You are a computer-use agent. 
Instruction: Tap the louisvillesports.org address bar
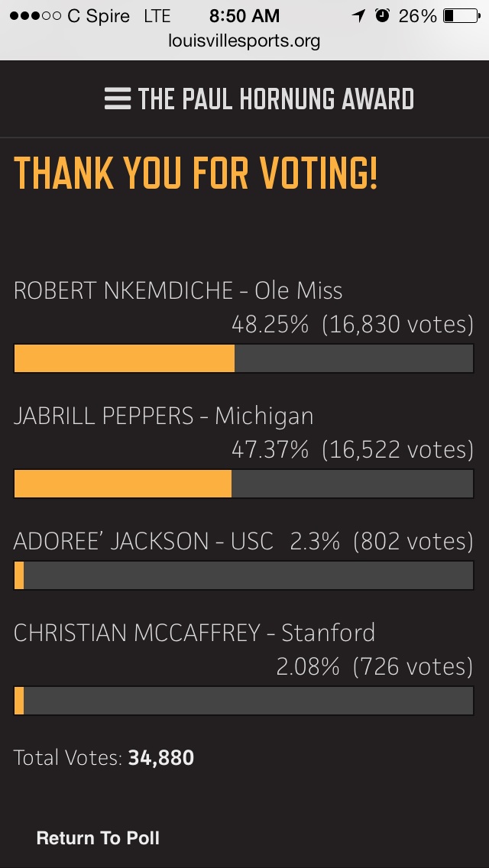click(x=244, y=41)
